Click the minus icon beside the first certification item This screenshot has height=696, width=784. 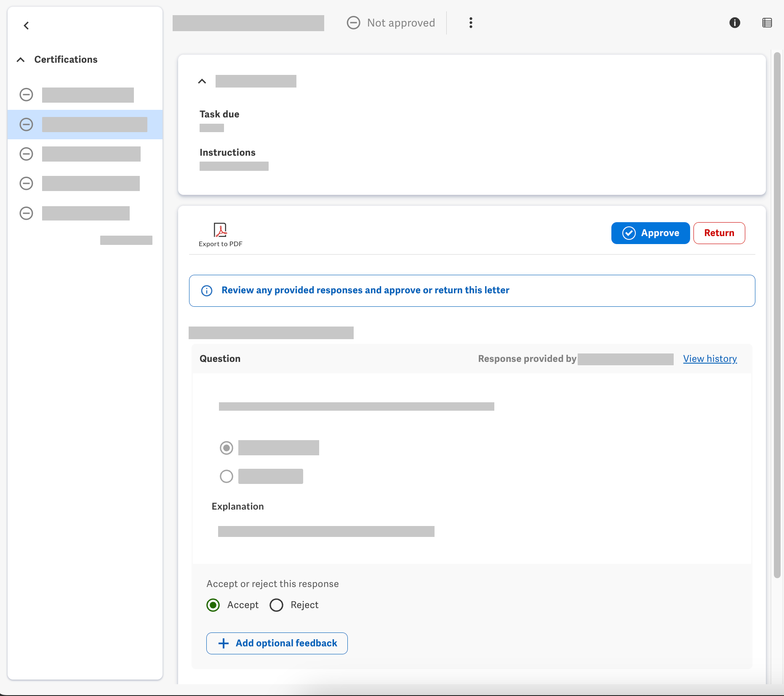pyautogui.click(x=26, y=95)
